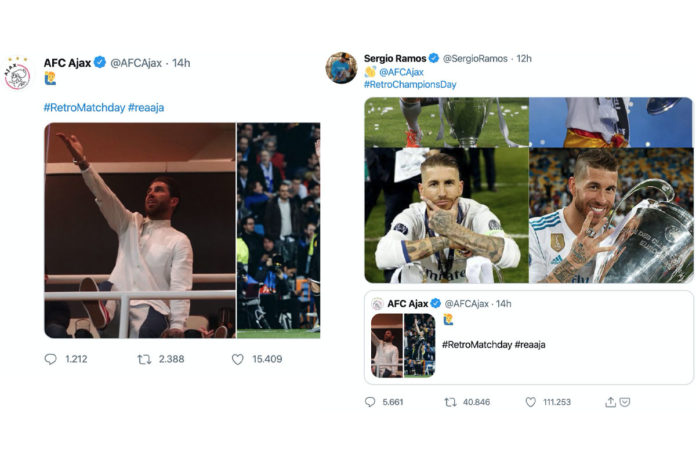Retweet the AFC Ajax tweet with 2.388 retweets
This screenshot has height=464, width=696.
(x=144, y=359)
